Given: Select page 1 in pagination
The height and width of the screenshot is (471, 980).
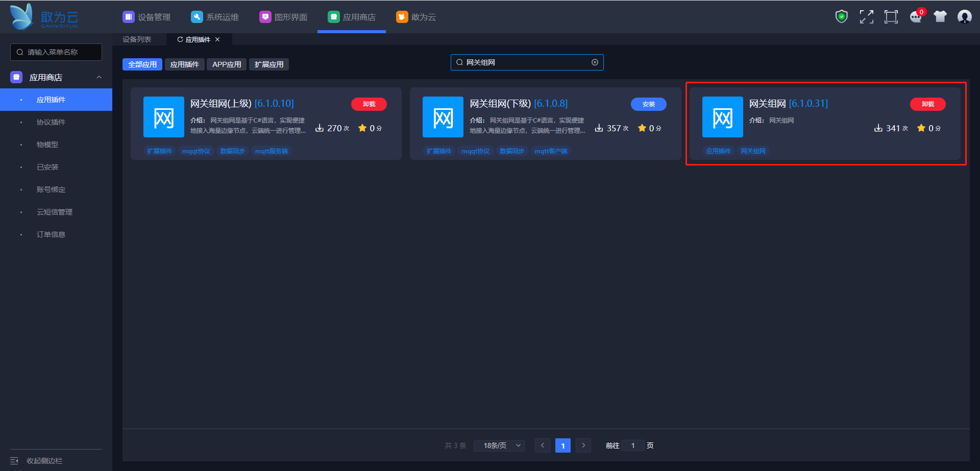Looking at the screenshot, I should [x=563, y=445].
